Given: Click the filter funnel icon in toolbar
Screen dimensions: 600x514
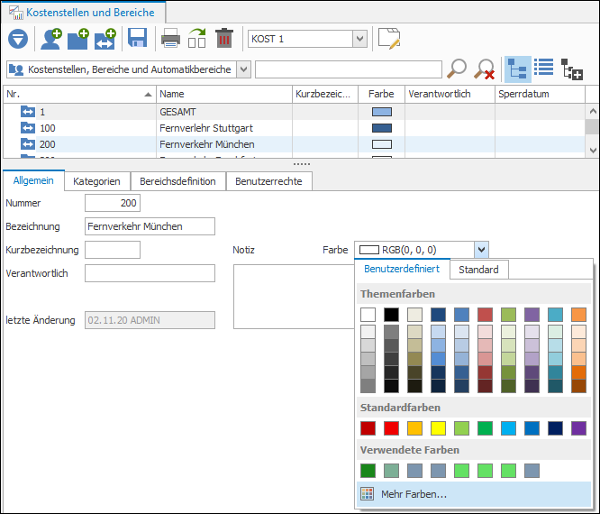Looking at the screenshot, I should tap(18, 39).
